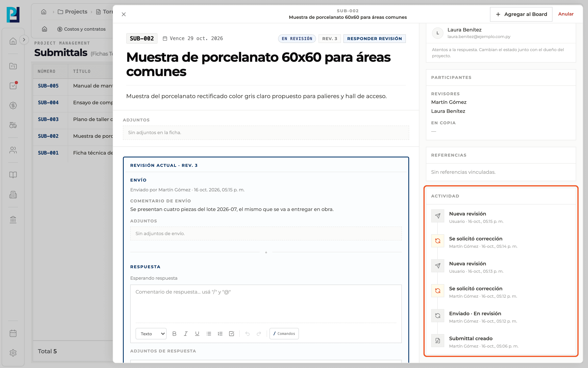Open SUB-001 row in submittals table
Image resolution: width=588 pixels, height=368 pixels.
pyautogui.click(x=73, y=153)
